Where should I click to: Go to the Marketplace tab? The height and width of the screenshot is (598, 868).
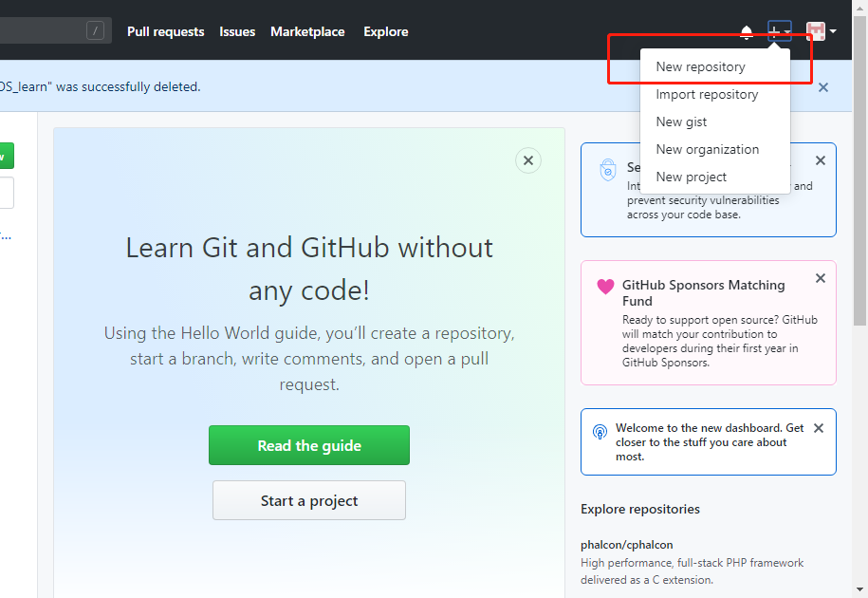307,31
